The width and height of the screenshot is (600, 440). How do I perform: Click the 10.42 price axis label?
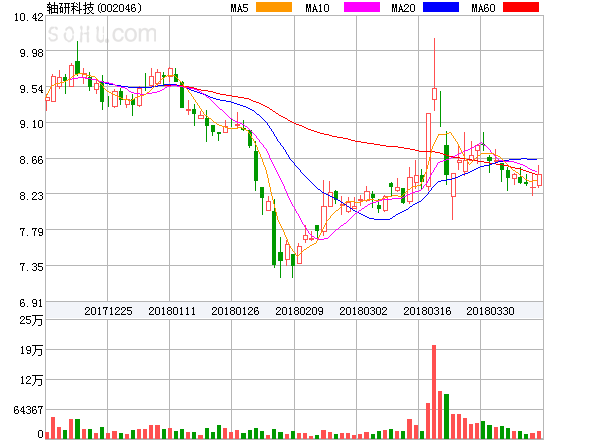tap(29, 17)
